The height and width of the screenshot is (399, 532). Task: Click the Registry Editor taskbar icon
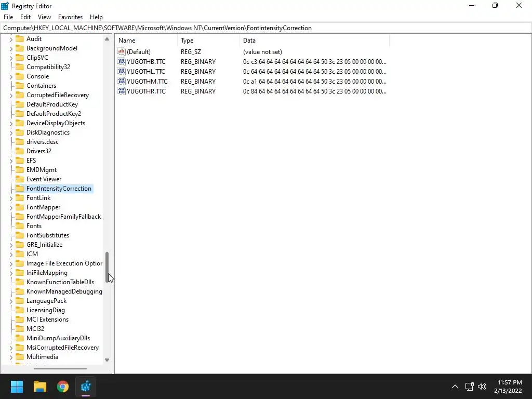point(86,387)
